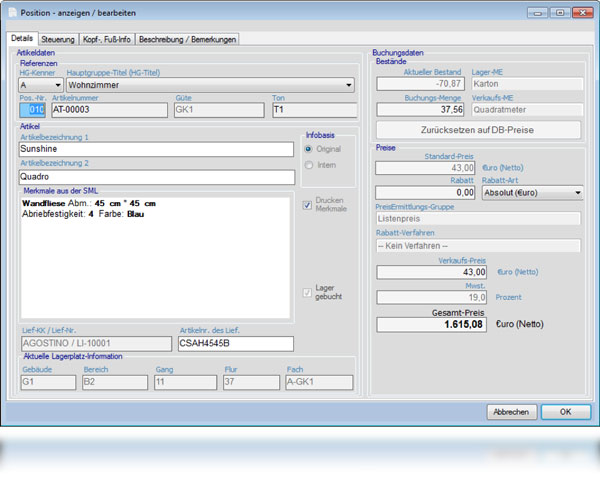Image resolution: width=600 pixels, height=490 pixels.
Task: Toggle the Drucken Merkmale checkbox
Action: tap(307, 205)
